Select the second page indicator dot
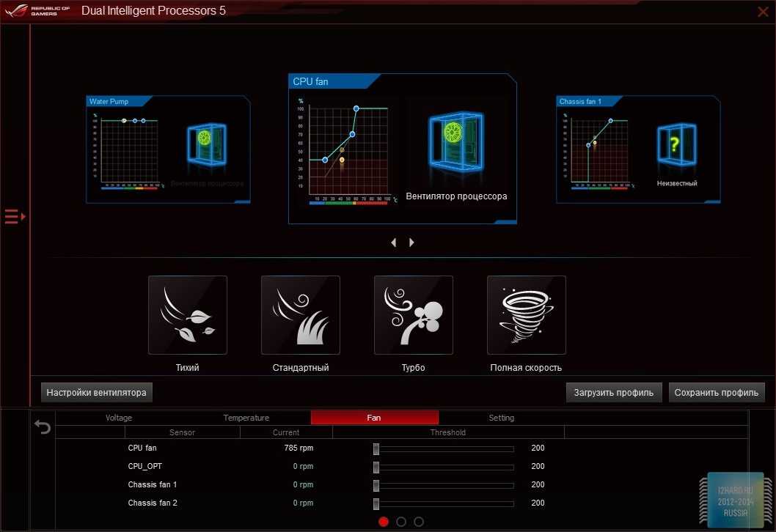776x532 pixels. click(x=401, y=522)
